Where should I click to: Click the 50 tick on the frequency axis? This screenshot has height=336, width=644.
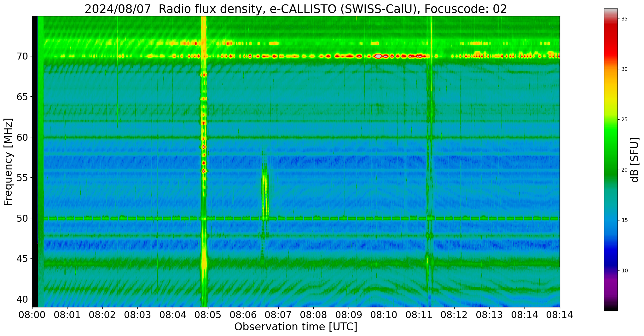click(22, 218)
